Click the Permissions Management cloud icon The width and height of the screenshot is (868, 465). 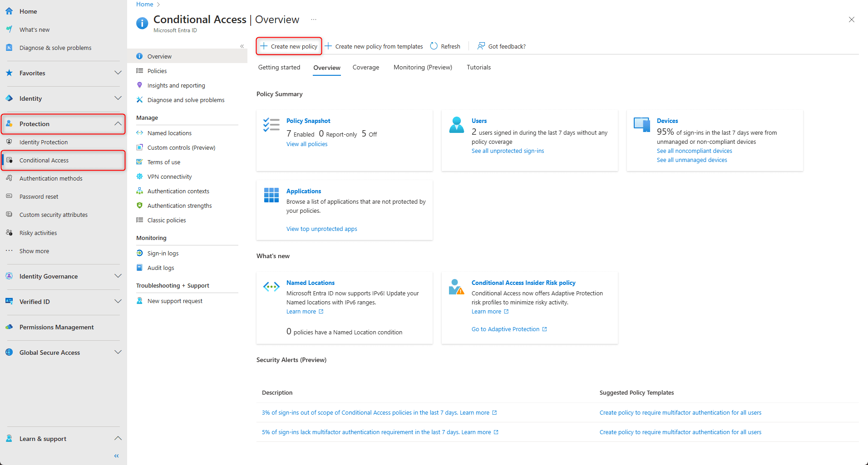(x=9, y=327)
